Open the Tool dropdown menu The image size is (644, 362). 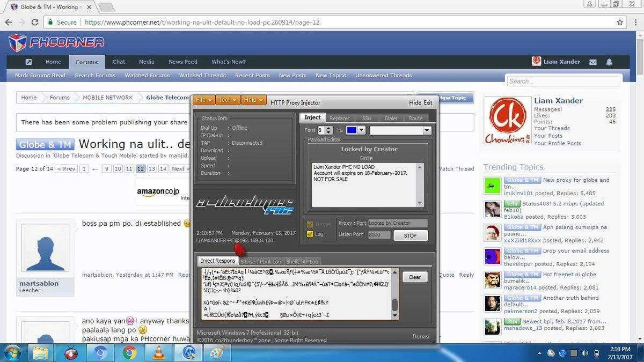(228, 100)
